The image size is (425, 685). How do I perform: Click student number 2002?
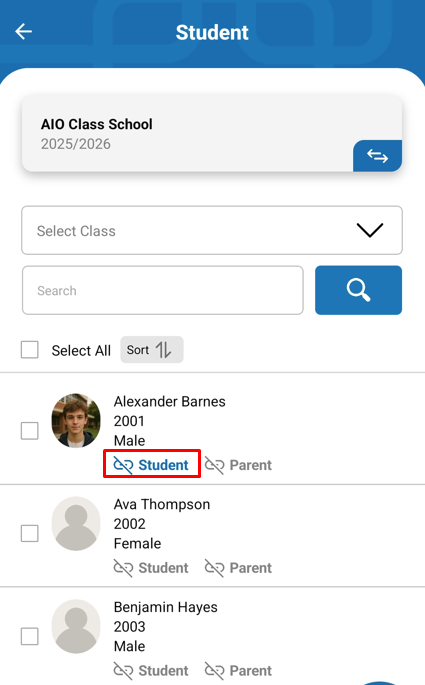129,524
